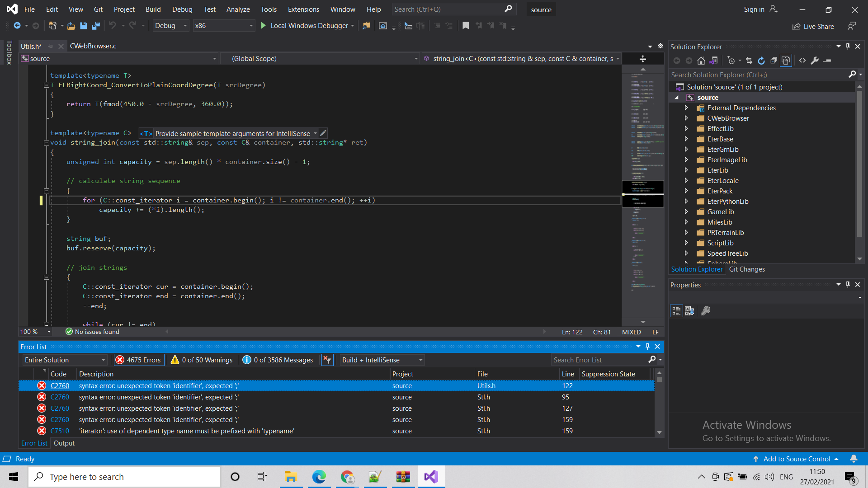This screenshot has width=868, height=488.
Task: Switch to the CWebBrowser.c tab
Action: pyautogui.click(x=93, y=46)
